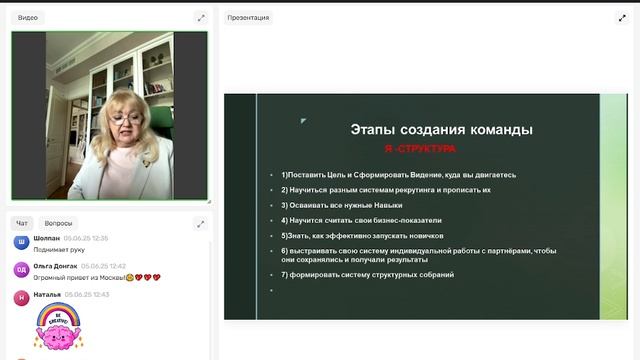Expand the Видео panel to fullscreen
The height and width of the screenshot is (360, 640).
[x=201, y=18]
